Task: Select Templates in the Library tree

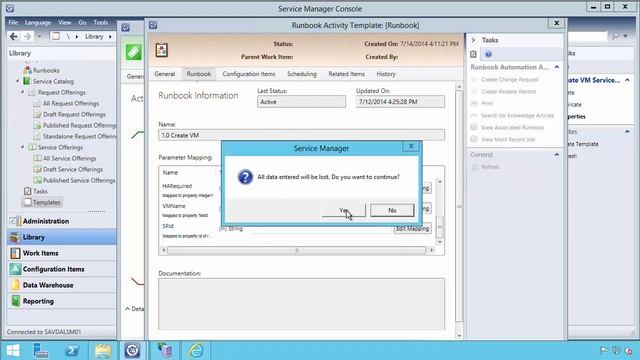Action: tap(47, 202)
